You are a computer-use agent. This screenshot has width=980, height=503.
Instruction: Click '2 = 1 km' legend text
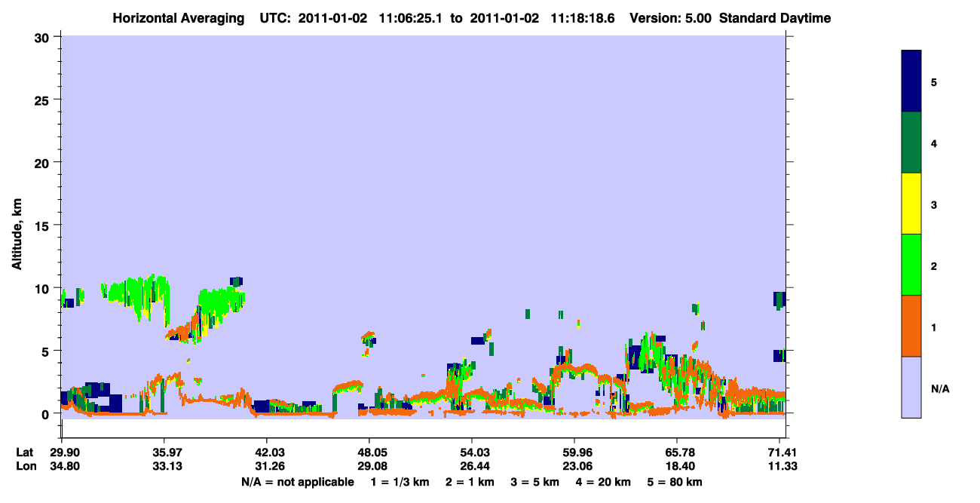[470, 482]
